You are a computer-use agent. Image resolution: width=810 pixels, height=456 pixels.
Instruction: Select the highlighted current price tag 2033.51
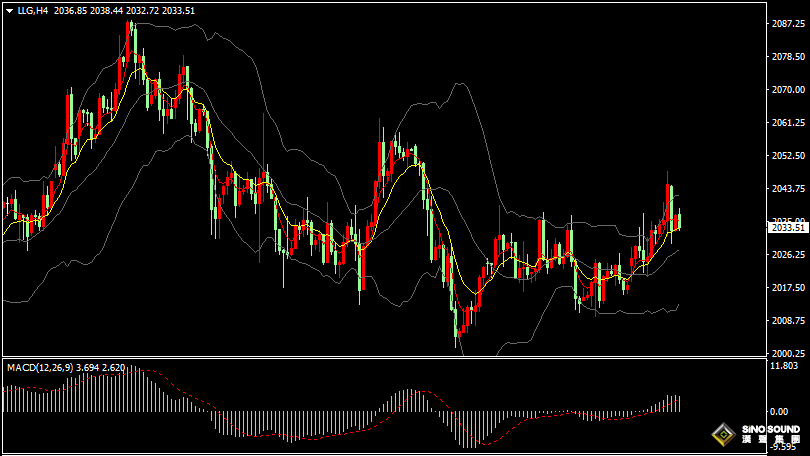tap(788, 228)
